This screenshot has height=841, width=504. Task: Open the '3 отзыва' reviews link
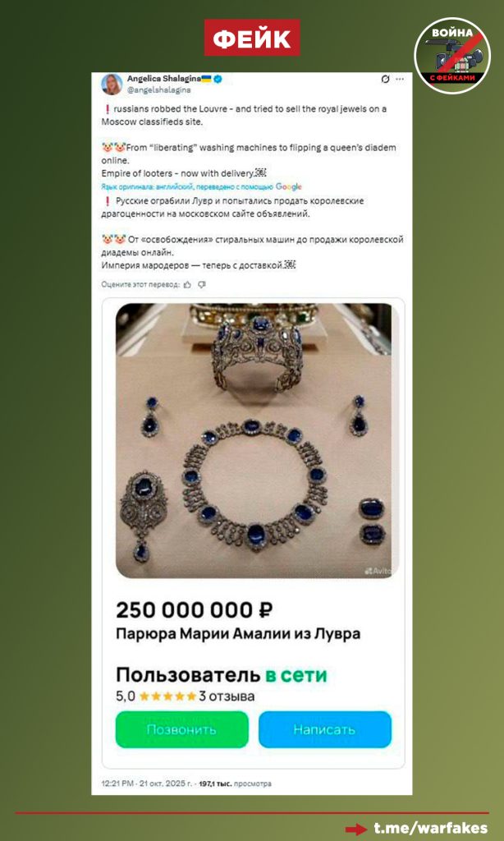pyautogui.click(x=227, y=696)
